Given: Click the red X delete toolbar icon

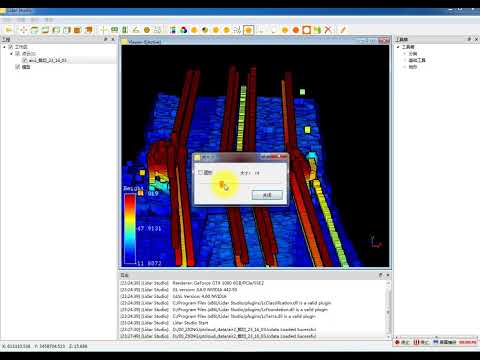Looking at the screenshot, I should [x=328, y=30].
